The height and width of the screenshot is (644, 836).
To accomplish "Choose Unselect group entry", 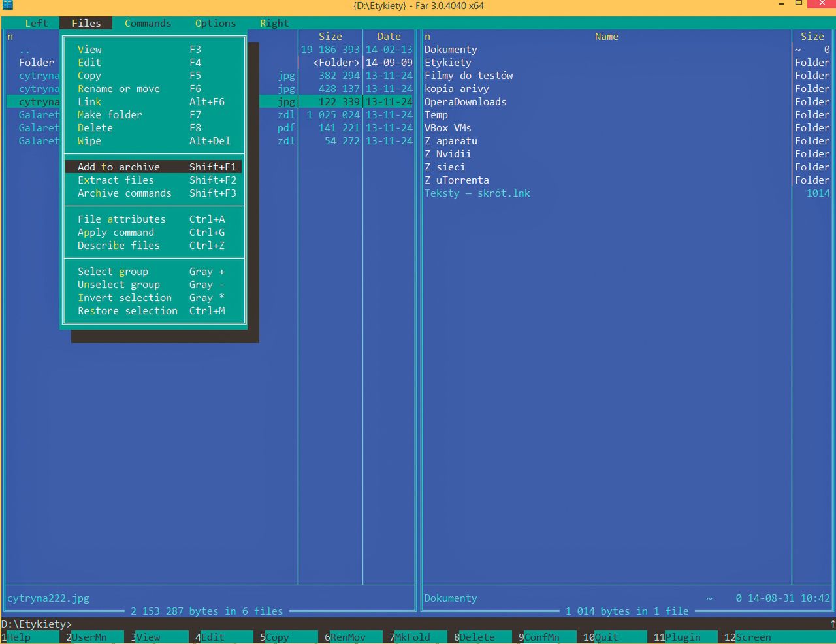I will click(x=153, y=284).
